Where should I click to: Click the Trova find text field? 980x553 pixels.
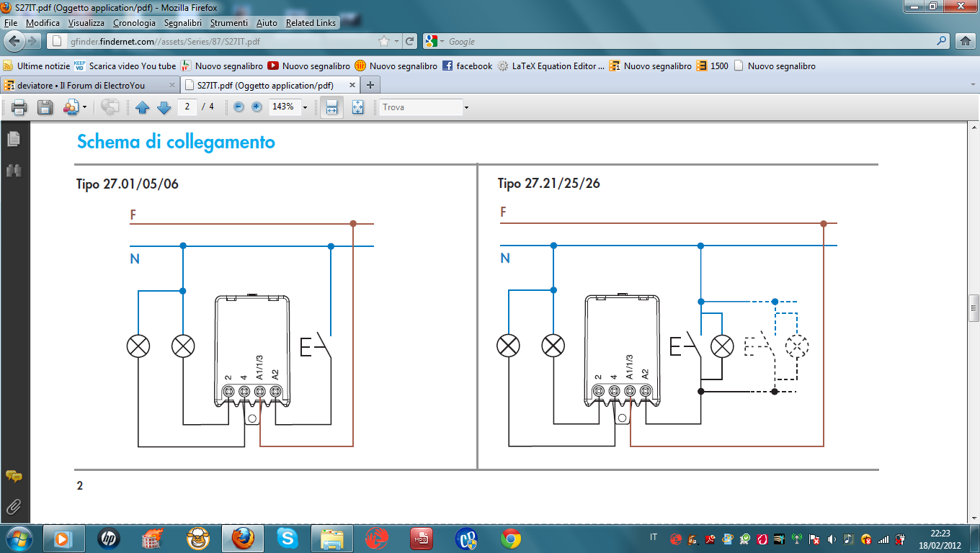[421, 107]
